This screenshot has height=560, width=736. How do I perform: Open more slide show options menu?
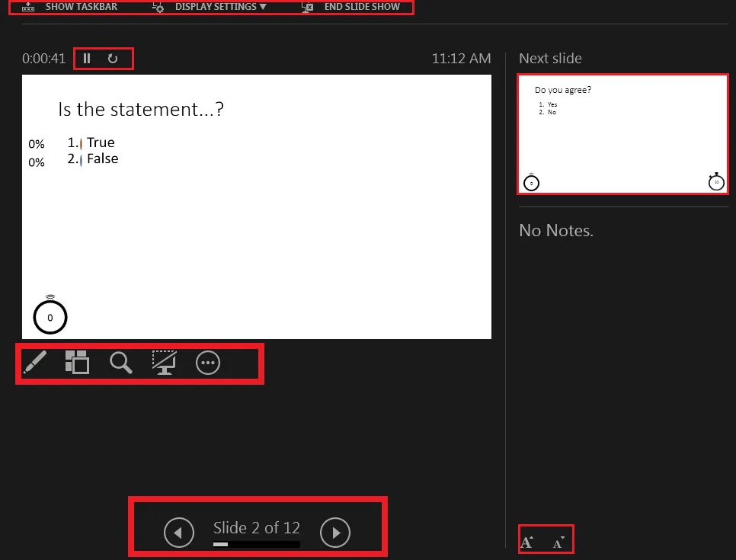[208, 363]
